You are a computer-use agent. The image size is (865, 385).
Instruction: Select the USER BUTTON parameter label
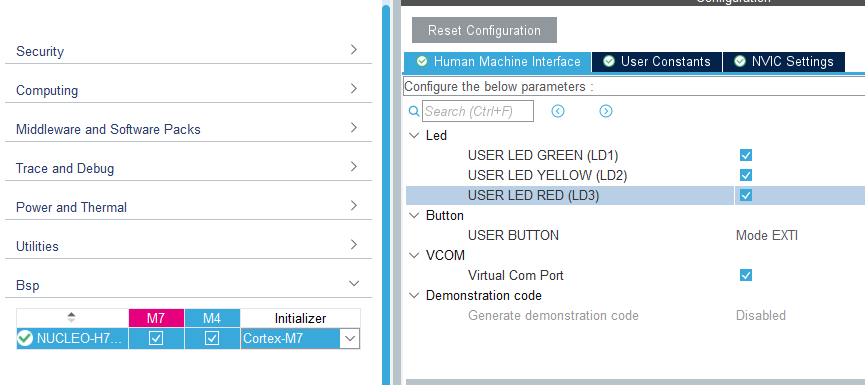pyautogui.click(x=513, y=236)
